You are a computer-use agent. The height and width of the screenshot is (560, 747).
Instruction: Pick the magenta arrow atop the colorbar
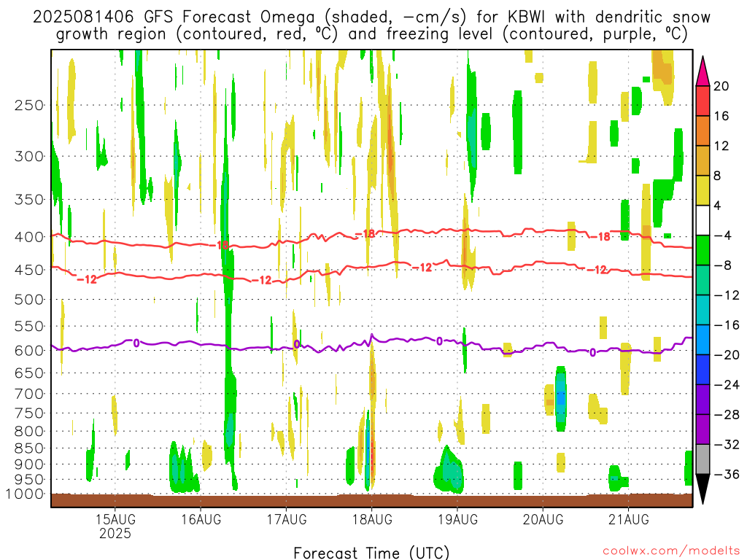pyautogui.click(x=703, y=71)
